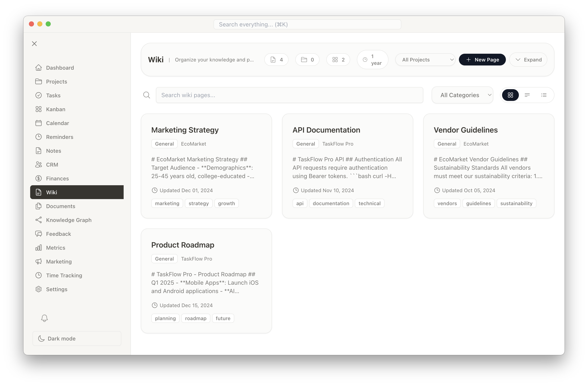Click the Knowledge Graph share icon
The image size is (588, 386).
[x=39, y=220]
